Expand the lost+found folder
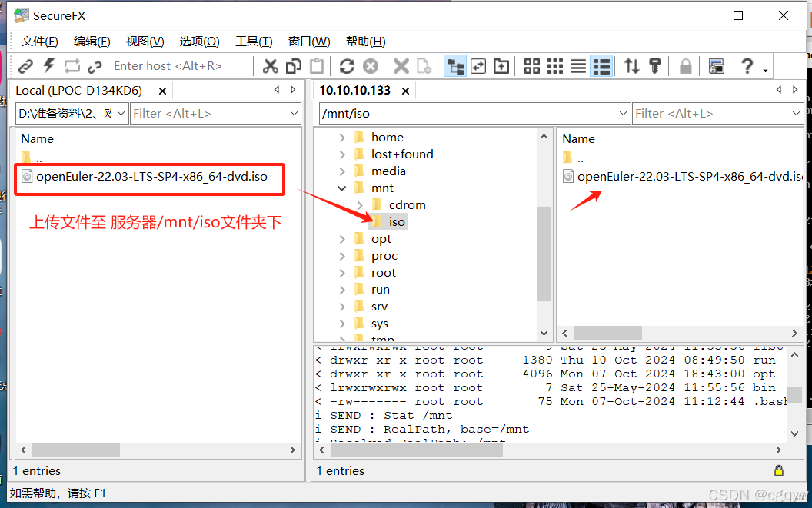Image resolution: width=812 pixels, height=508 pixels. 341,154
